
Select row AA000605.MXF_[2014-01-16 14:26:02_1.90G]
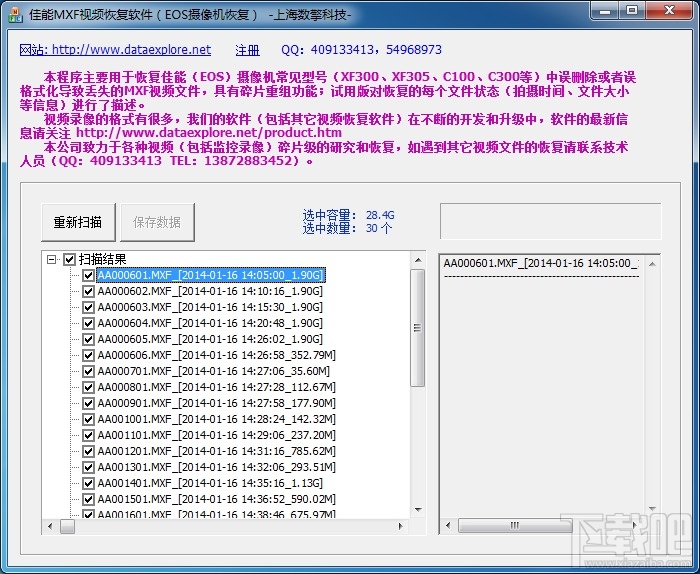(x=210, y=339)
